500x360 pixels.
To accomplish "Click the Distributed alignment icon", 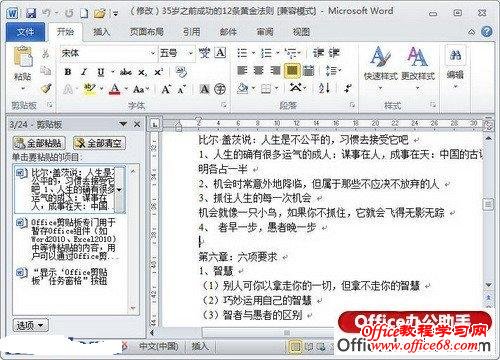I will (309, 71).
